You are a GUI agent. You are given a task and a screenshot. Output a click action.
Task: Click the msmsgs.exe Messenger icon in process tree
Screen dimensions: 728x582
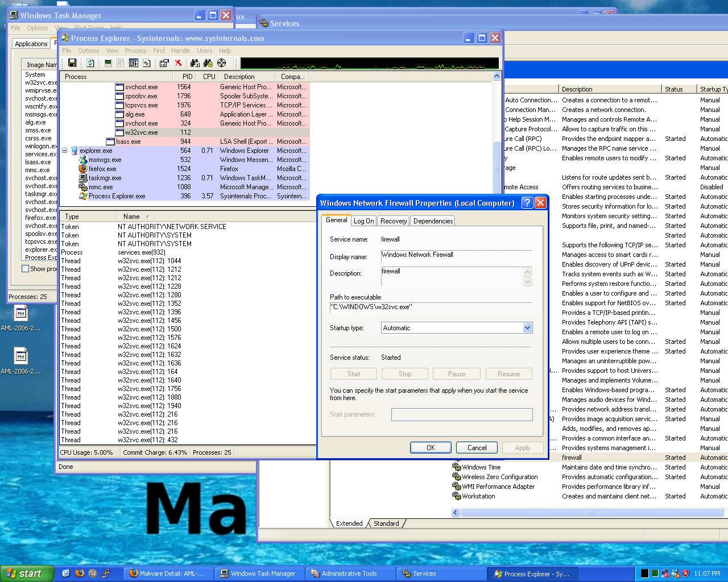tap(83, 160)
